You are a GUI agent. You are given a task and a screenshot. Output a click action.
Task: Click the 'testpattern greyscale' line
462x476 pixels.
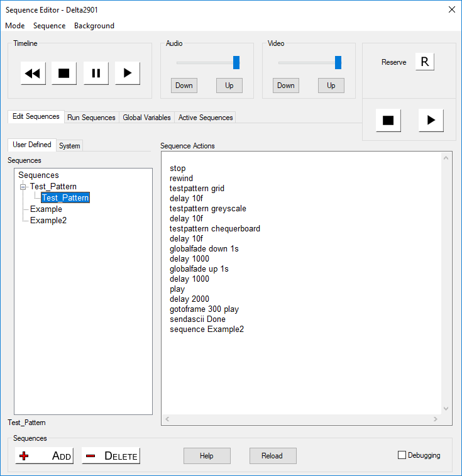[x=208, y=209]
